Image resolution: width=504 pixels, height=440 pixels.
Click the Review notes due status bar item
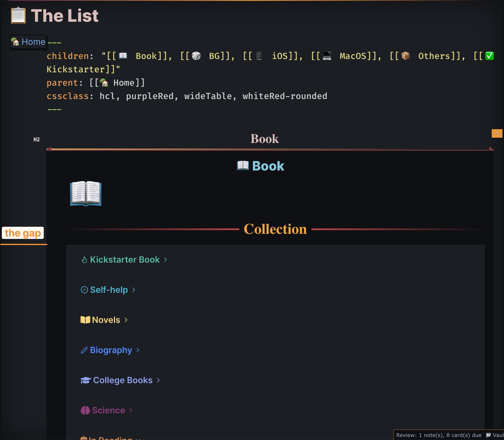(439, 435)
